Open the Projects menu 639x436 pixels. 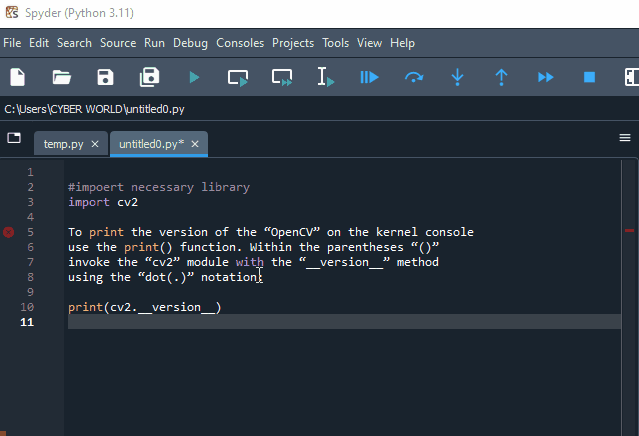(293, 43)
